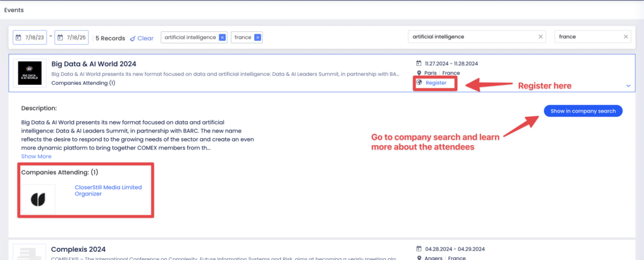This screenshot has height=260, width=644.
Task: Remove the france filter chip
Action: coord(257,37)
